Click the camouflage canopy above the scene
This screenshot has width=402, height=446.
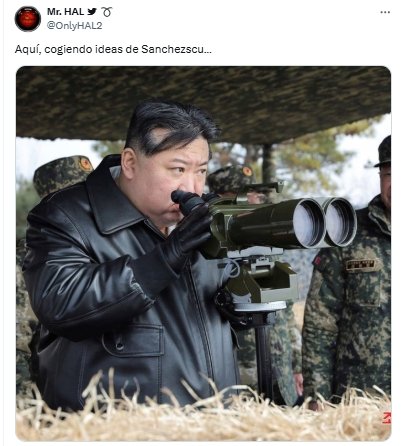[203, 102]
